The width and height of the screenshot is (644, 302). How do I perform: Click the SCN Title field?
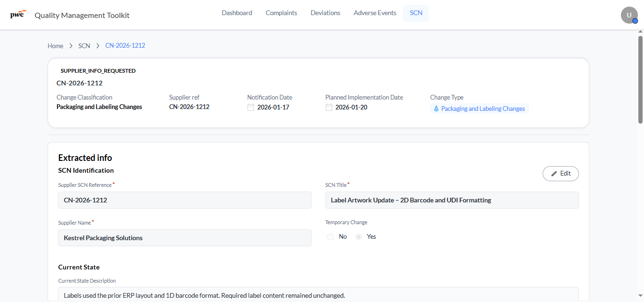click(x=452, y=200)
